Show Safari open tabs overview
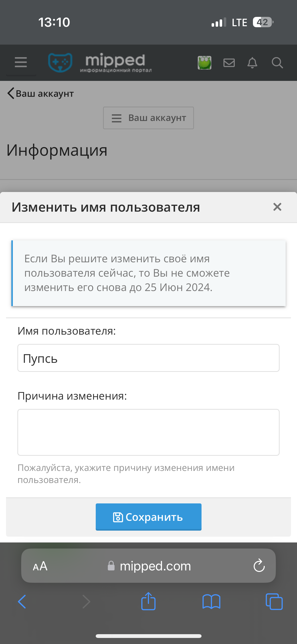Screen dimensions: 297x644 (x=274, y=602)
